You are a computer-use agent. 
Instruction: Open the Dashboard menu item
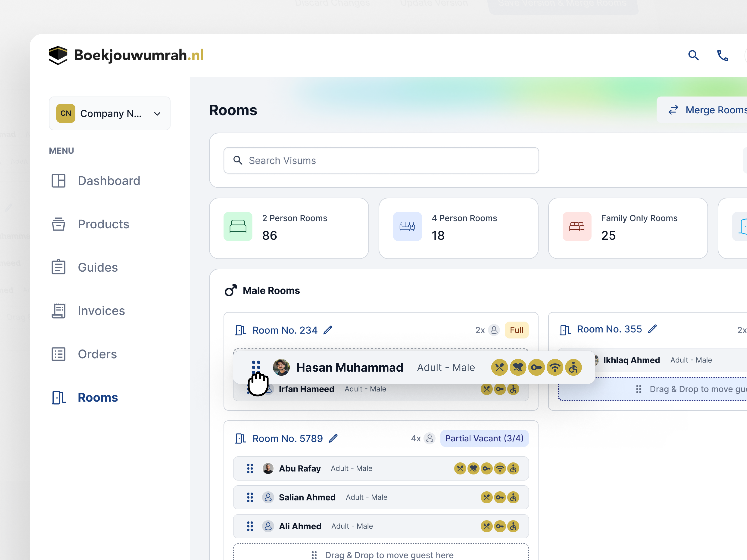pyautogui.click(x=109, y=181)
